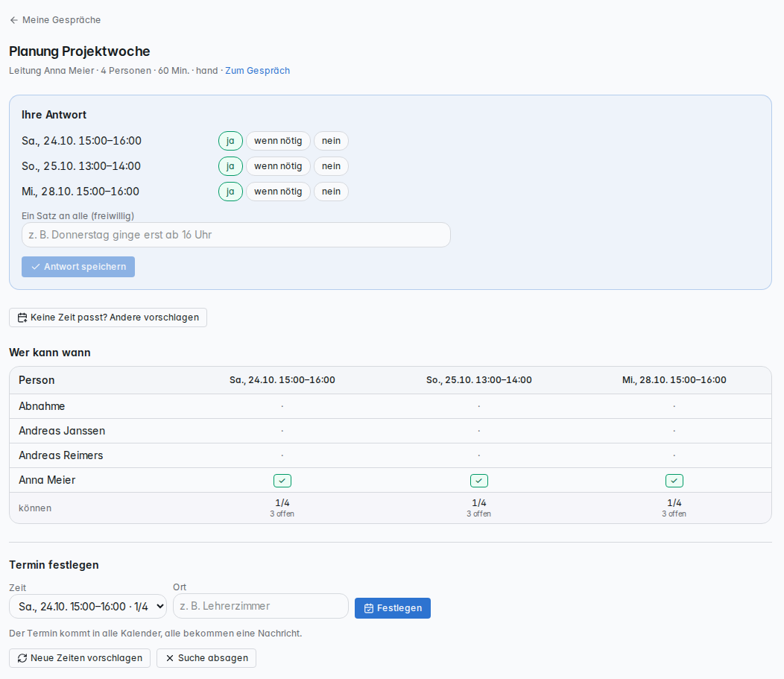Select 'nein' for Mi., 28.10. 15:00–16:00
Image resolution: width=784 pixels, height=679 pixels.
click(331, 192)
